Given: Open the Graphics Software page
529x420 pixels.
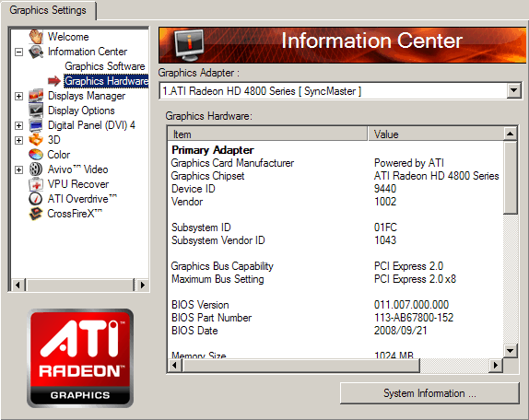Looking at the screenshot, I should 105,66.
